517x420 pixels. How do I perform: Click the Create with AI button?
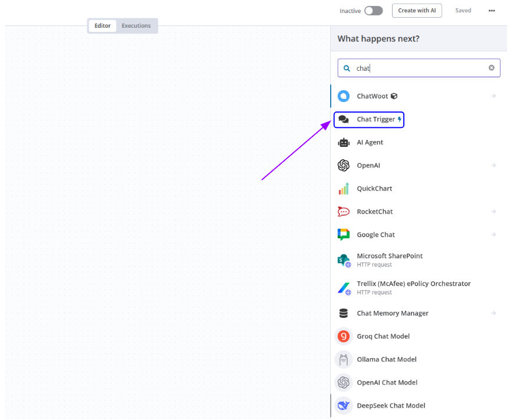click(417, 11)
